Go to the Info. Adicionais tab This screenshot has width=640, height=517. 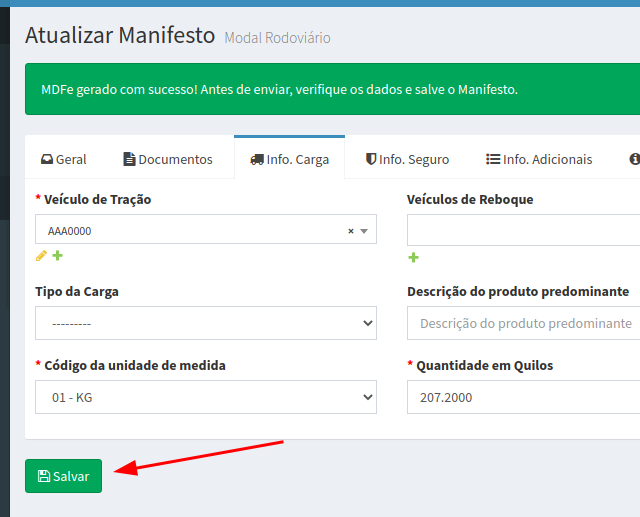(539, 159)
